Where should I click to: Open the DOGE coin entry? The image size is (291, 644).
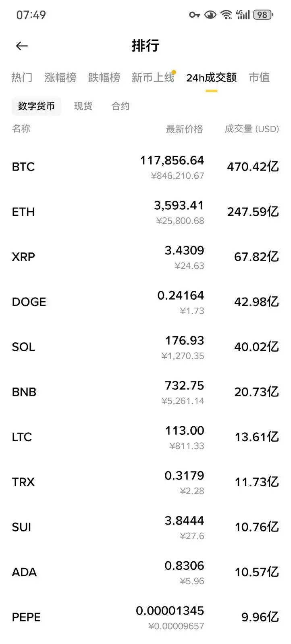point(145,302)
